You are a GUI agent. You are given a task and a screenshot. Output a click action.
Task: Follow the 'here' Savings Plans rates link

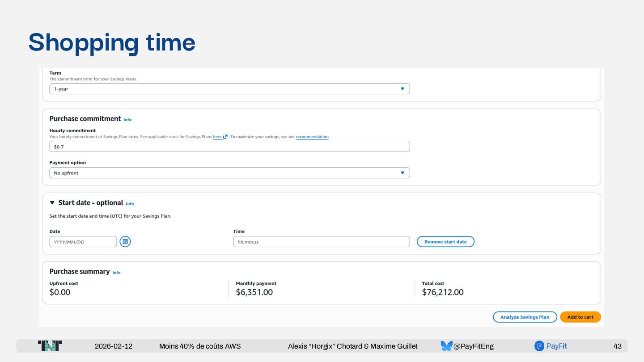(217, 137)
